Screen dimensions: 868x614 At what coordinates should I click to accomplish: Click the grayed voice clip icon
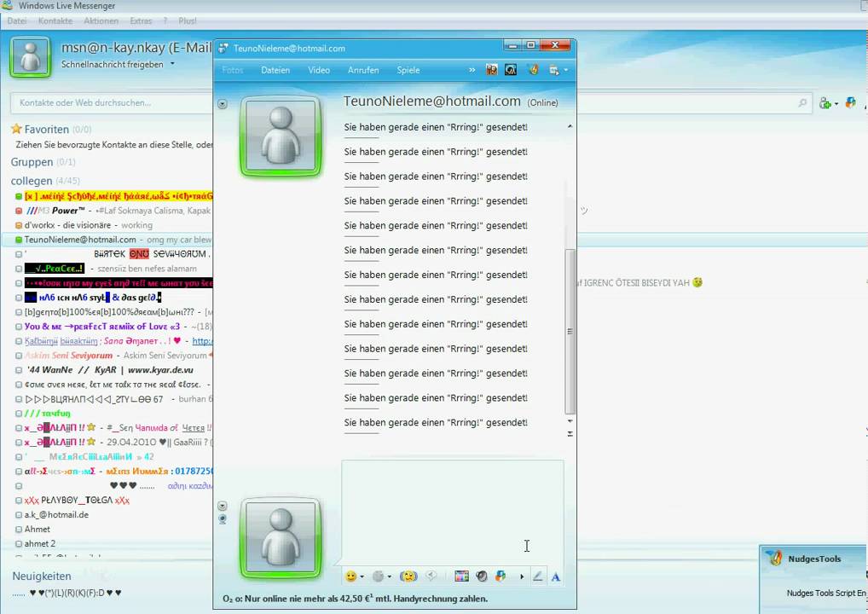point(431,576)
